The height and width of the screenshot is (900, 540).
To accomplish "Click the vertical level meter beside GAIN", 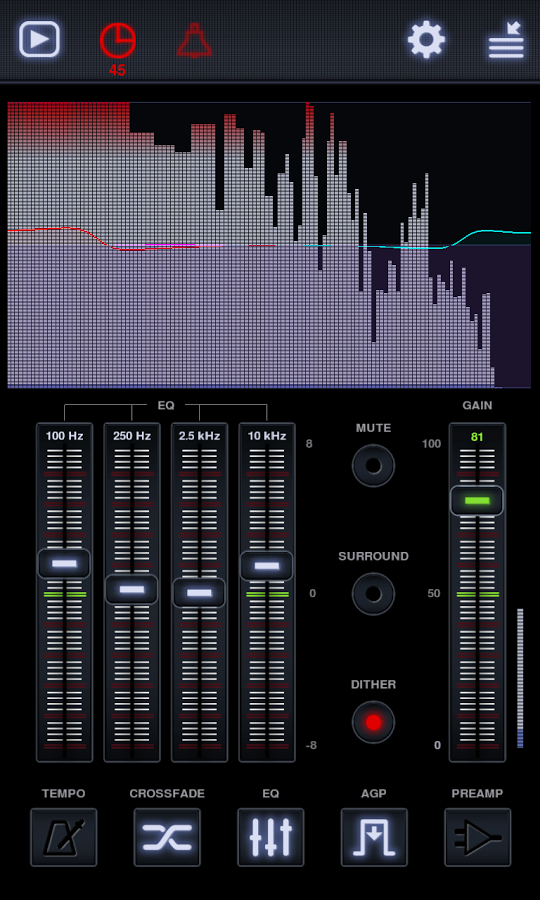I will [x=520, y=678].
